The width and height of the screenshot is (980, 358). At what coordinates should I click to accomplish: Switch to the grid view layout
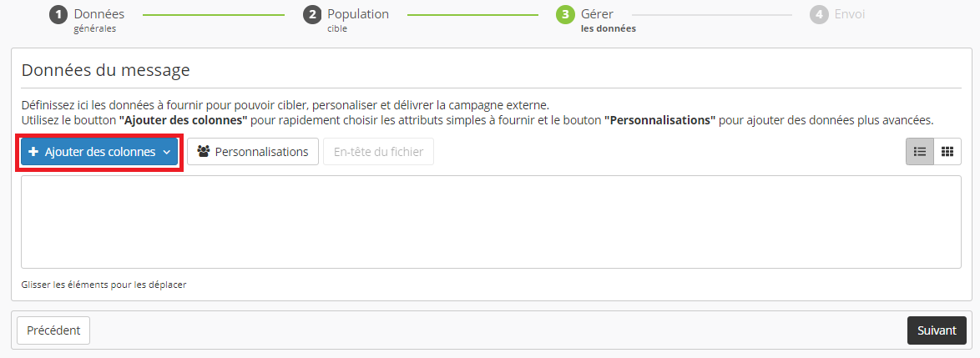[x=947, y=152]
